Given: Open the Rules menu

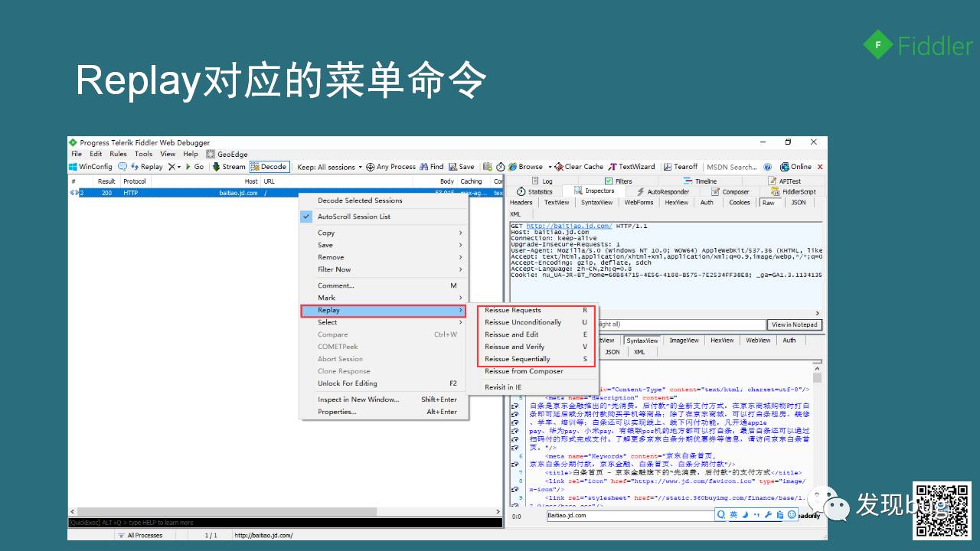Looking at the screenshot, I should (x=118, y=154).
